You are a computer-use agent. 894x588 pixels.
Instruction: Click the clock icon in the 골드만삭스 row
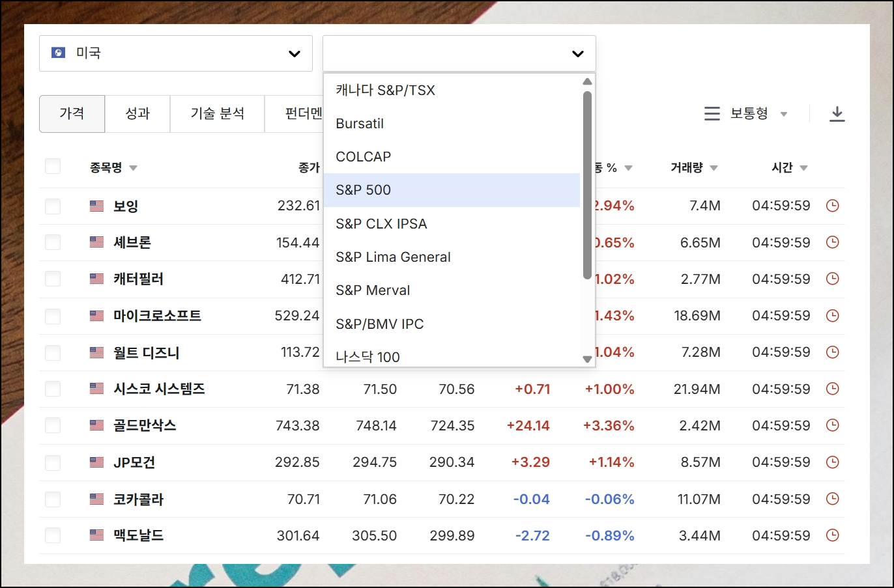(832, 425)
